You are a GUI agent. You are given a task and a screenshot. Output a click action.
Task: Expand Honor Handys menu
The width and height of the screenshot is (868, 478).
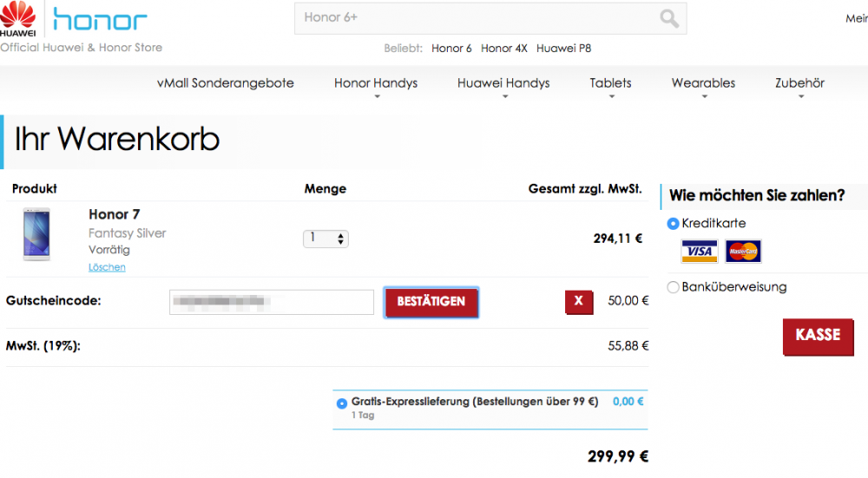coord(376,84)
